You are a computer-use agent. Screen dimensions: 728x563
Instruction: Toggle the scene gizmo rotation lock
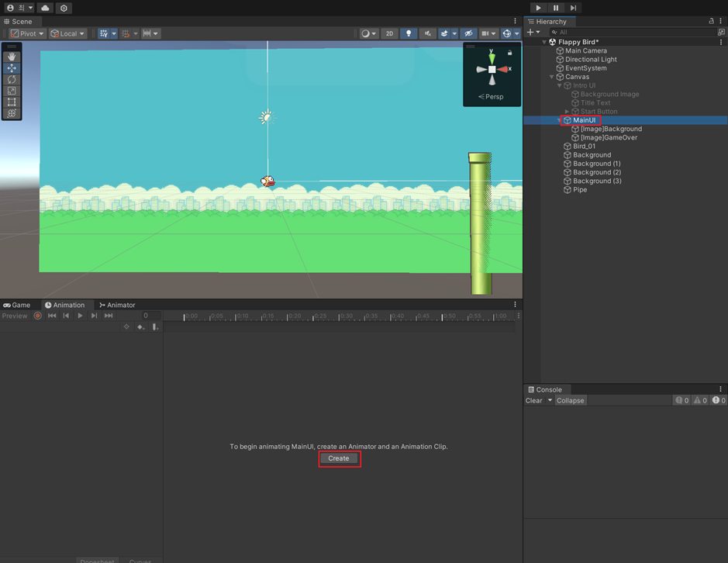point(510,53)
